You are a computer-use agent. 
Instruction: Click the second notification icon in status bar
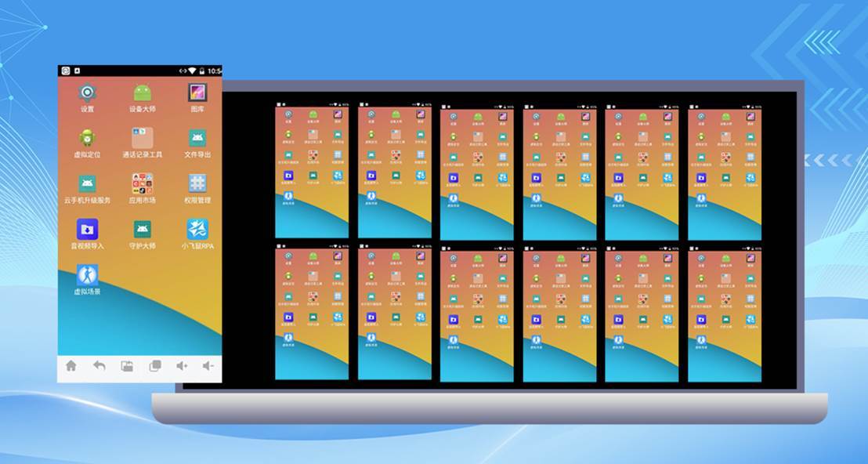[x=78, y=71]
